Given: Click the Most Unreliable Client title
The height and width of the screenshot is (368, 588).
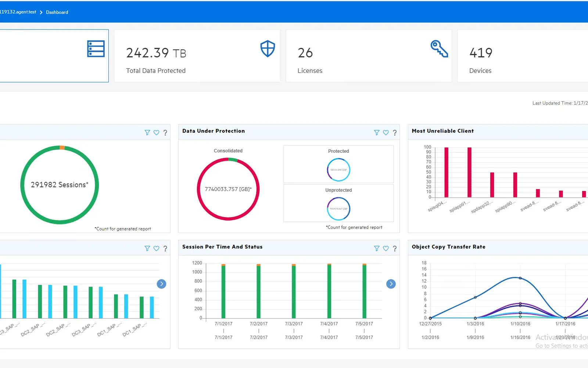Looking at the screenshot, I should [443, 131].
